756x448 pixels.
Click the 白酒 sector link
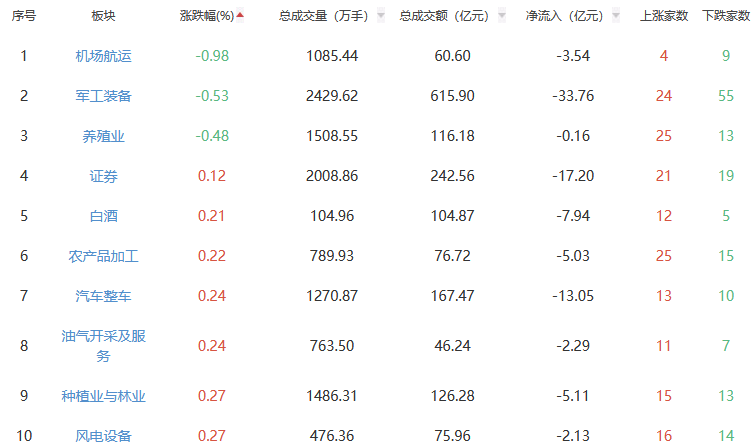point(103,216)
